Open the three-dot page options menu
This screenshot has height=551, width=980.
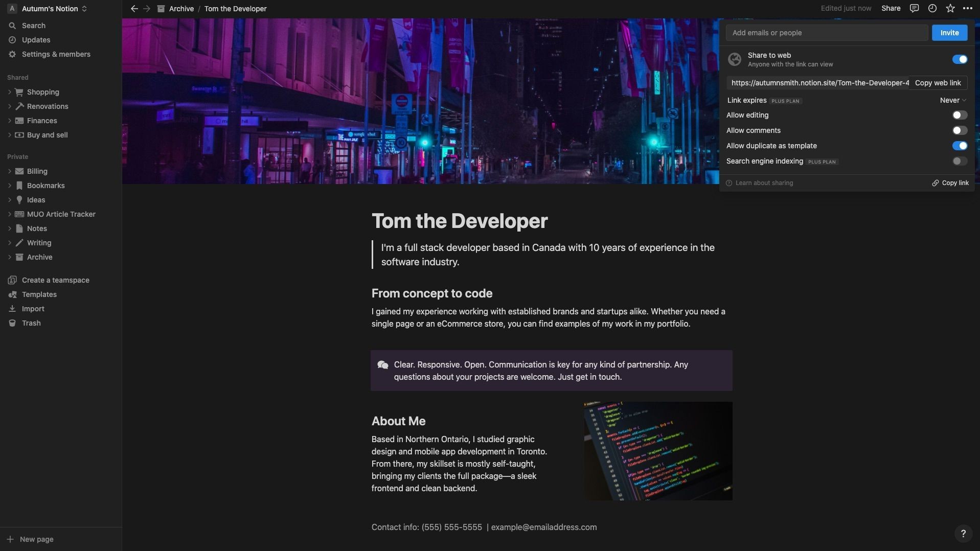967,8
